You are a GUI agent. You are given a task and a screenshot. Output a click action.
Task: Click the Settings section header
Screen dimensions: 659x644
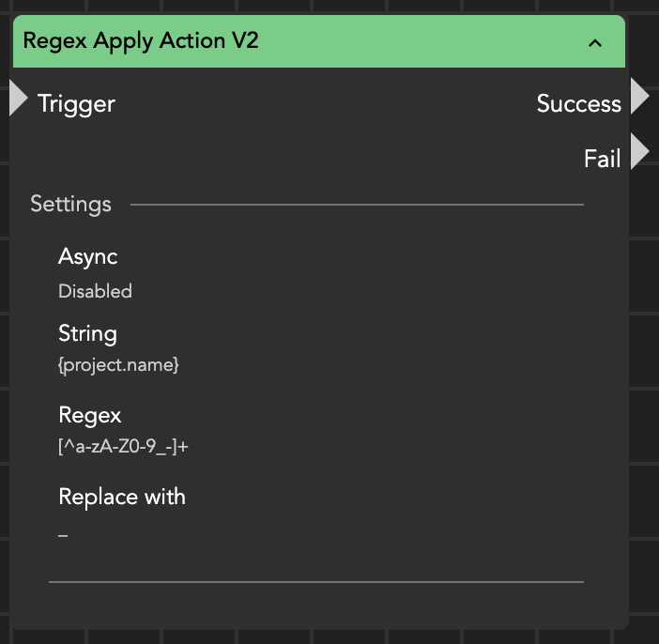(70, 204)
